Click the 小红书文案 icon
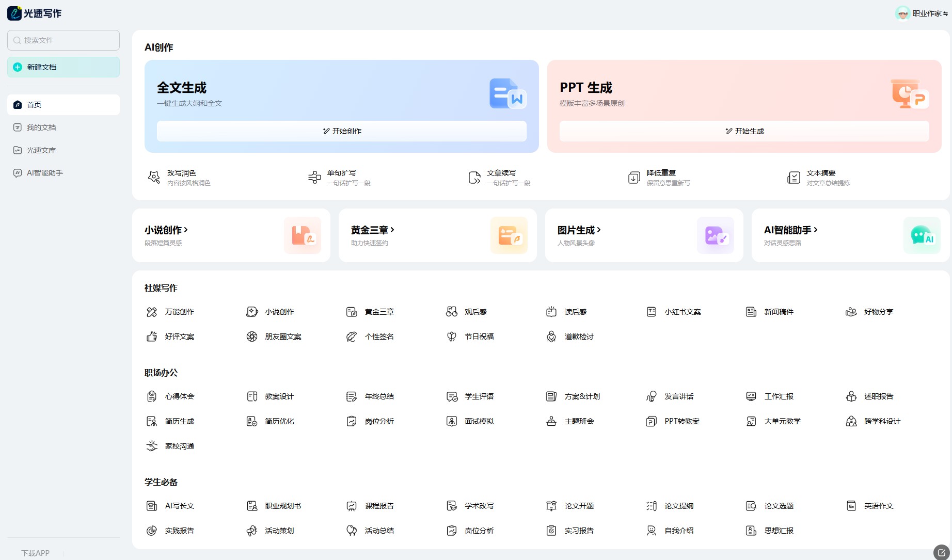The height and width of the screenshot is (560, 952). (652, 312)
